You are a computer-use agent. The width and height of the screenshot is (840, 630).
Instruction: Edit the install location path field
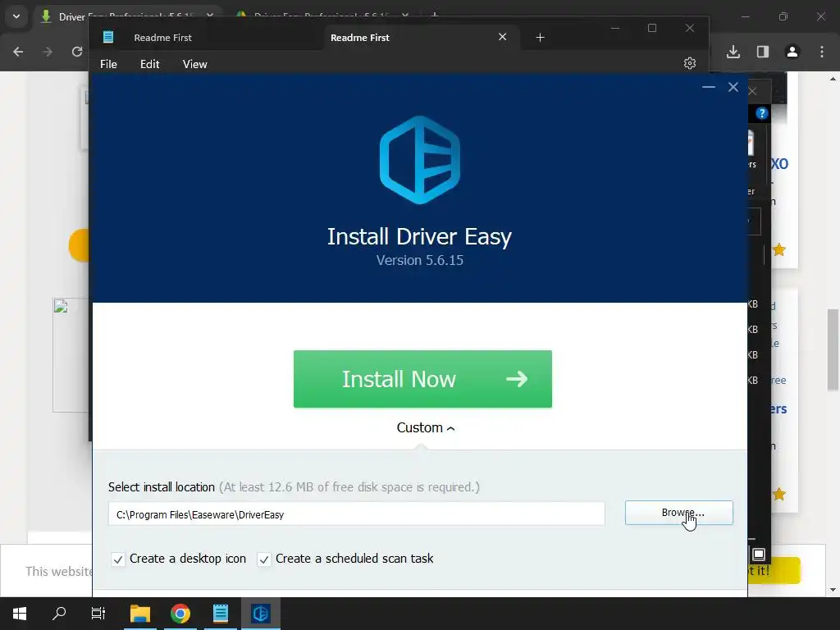pos(356,514)
